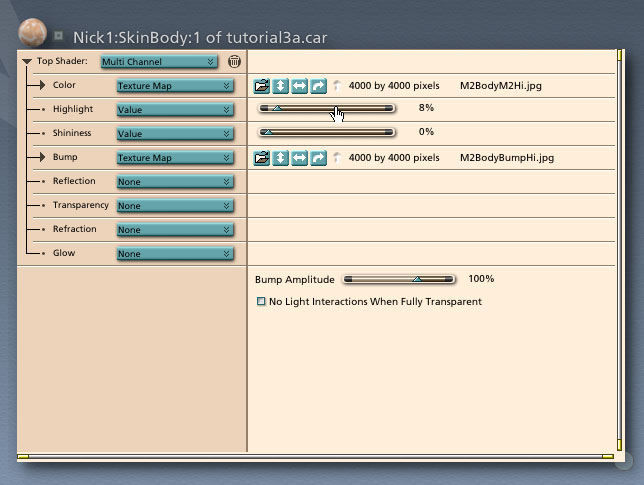Expand the Color channel arrow
The image size is (644, 485).
point(42,85)
